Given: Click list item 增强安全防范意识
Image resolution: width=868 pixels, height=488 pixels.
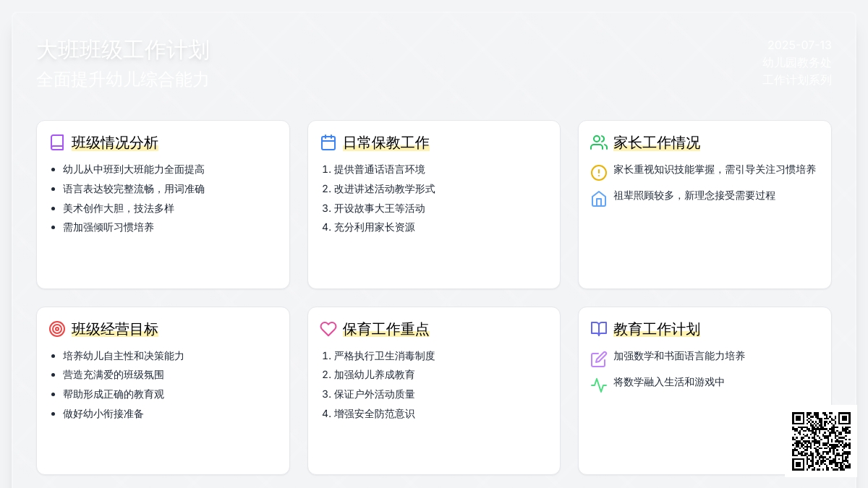Looking at the screenshot, I should pyautogui.click(x=375, y=414).
